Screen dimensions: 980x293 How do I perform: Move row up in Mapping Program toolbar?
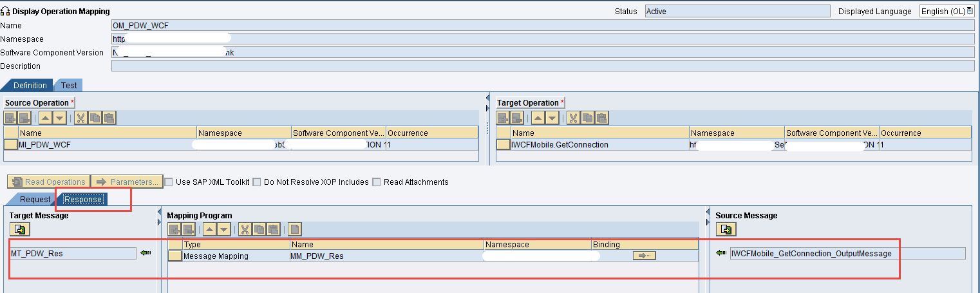click(x=209, y=229)
